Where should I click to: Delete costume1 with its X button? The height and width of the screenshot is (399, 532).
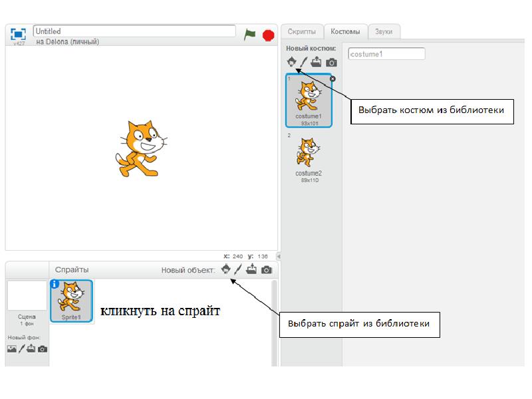(332, 78)
